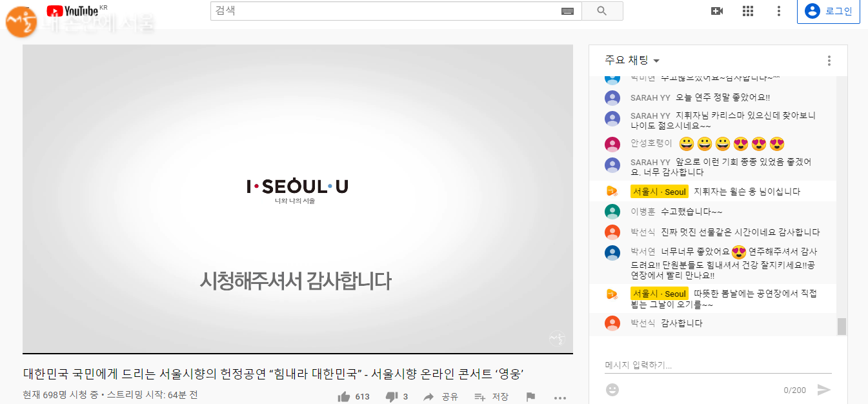This screenshot has height=404, width=868.
Task: Click the 로그인 sign-in button
Action: point(829,11)
